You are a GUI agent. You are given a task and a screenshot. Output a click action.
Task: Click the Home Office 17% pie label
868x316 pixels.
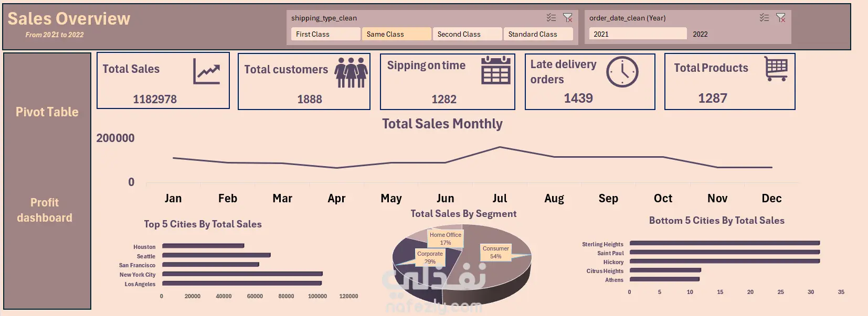tap(446, 238)
